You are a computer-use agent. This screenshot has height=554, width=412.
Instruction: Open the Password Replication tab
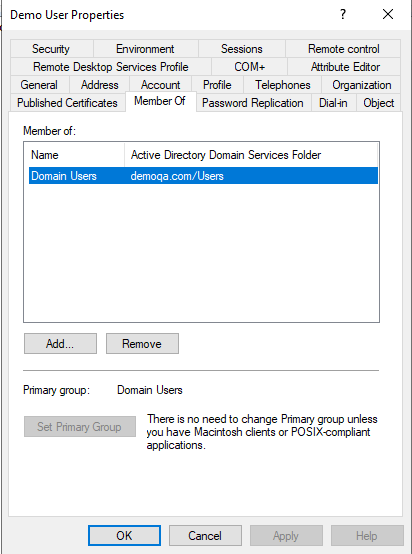pyautogui.click(x=253, y=103)
